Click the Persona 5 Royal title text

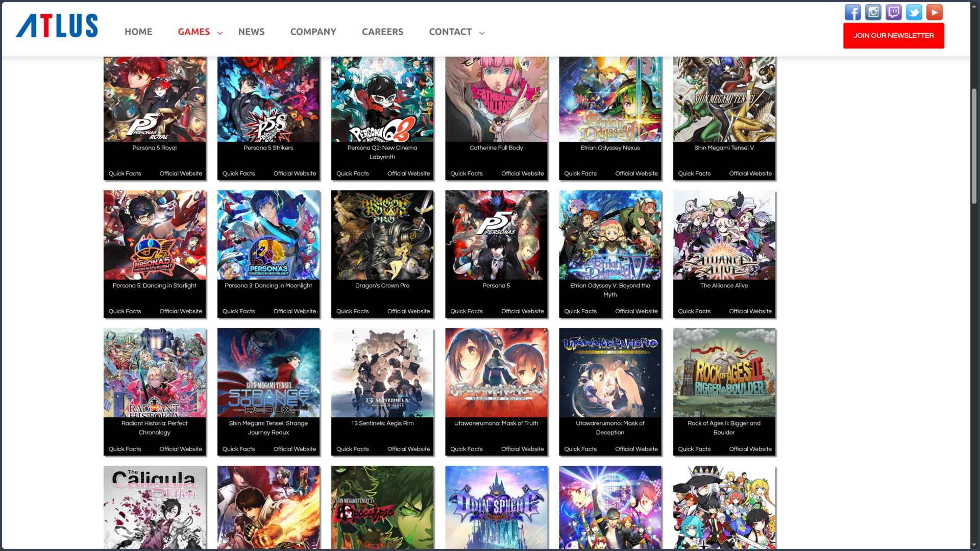(154, 148)
